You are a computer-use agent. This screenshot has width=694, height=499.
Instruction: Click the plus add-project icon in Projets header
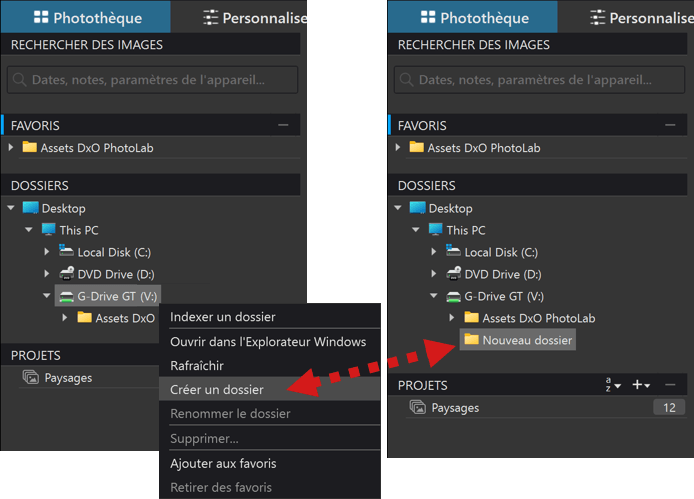pos(640,385)
